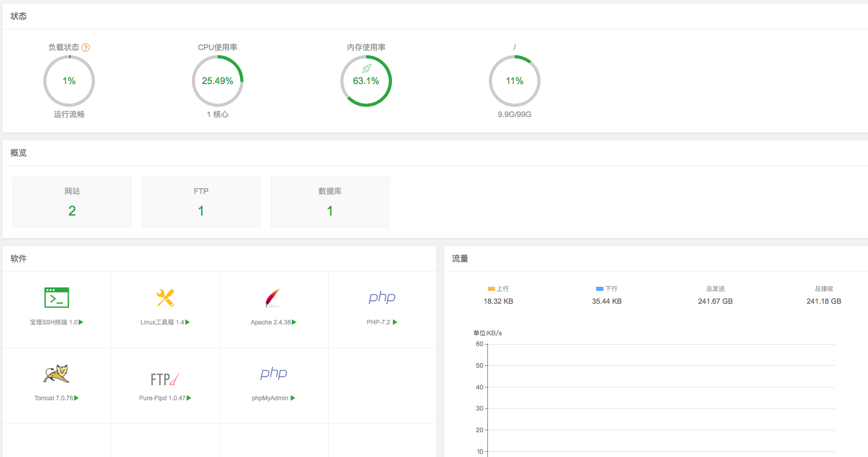This screenshot has width=868, height=457.
Task: Click the green arrow next to Pure-Ftpd 1.0.47
Action: point(189,398)
